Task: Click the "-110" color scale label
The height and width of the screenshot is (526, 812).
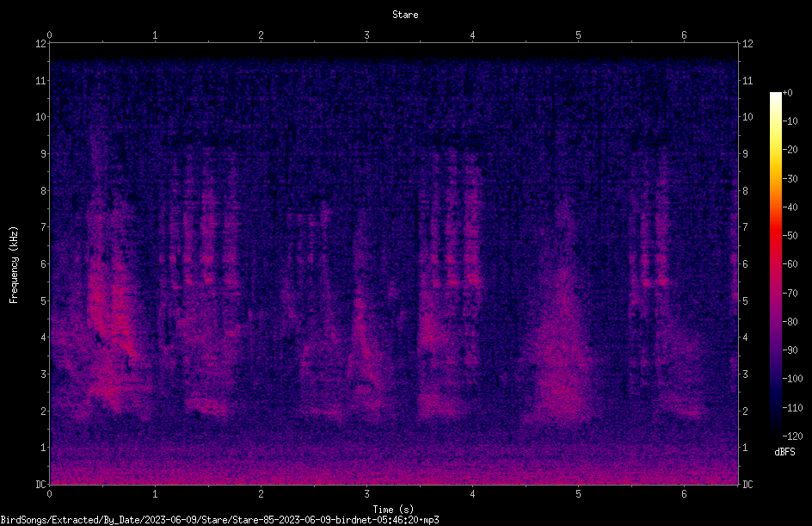Action: tap(792, 408)
